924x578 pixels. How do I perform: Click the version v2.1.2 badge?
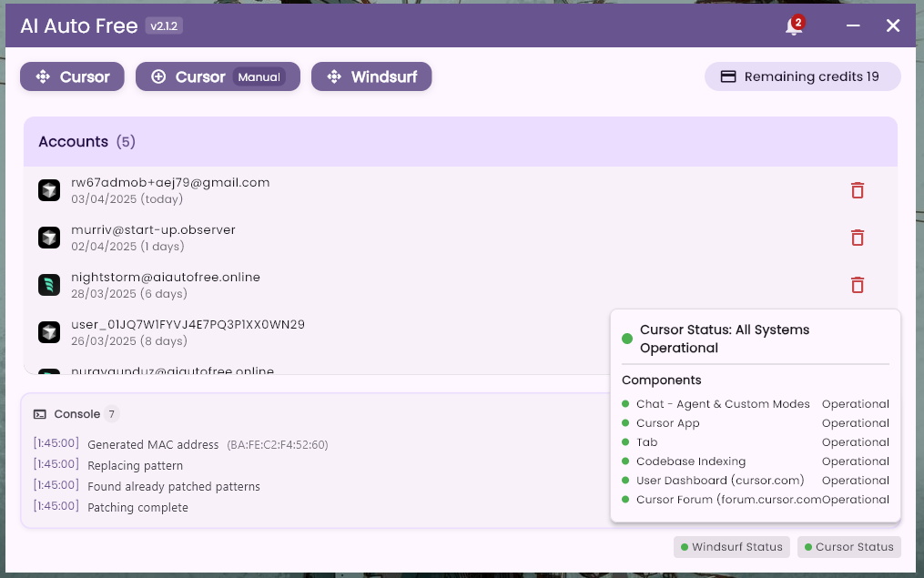coord(164,26)
